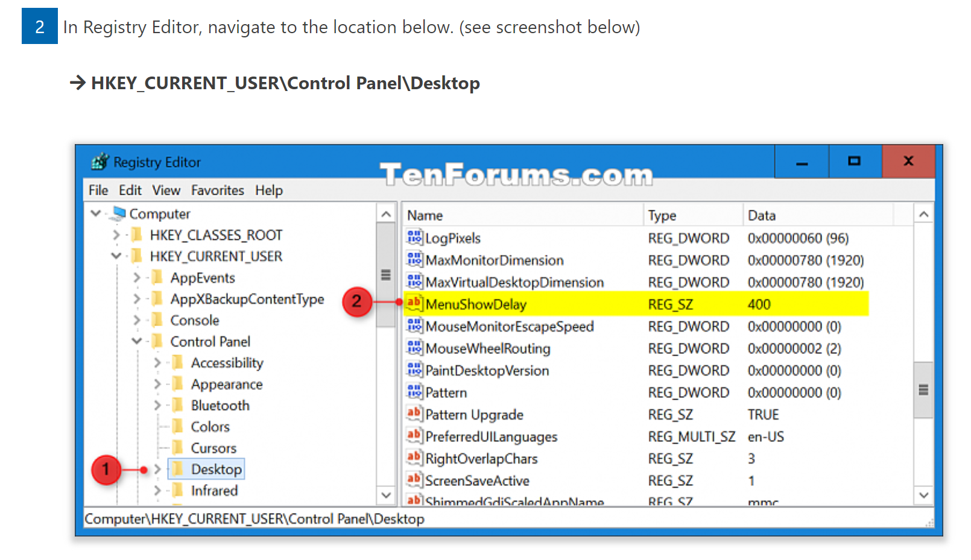Click Desktop folder icon
971x560 pixels.
[178, 469]
